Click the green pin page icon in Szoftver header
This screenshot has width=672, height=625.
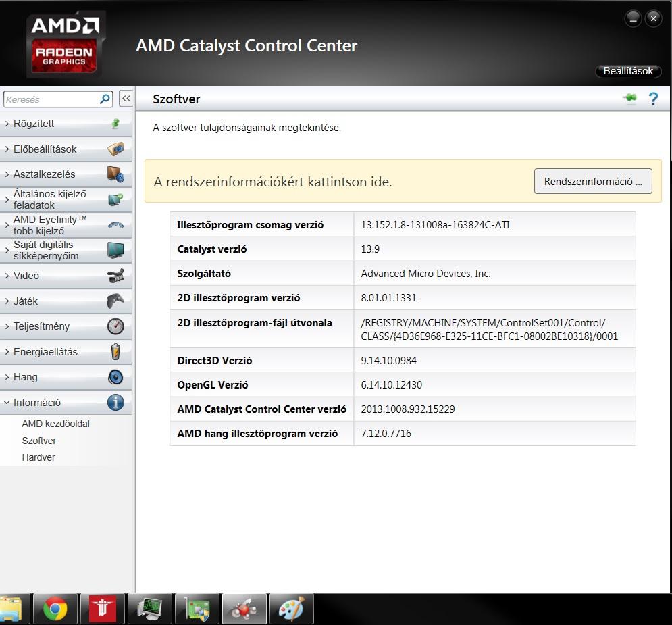pos(629,98)
